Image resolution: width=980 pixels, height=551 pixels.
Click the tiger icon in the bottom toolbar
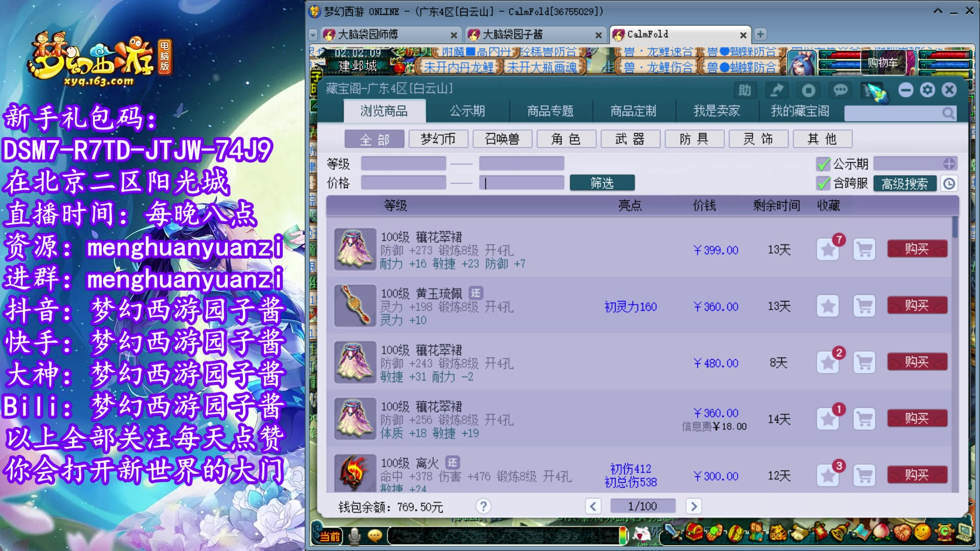coord(777,533)
